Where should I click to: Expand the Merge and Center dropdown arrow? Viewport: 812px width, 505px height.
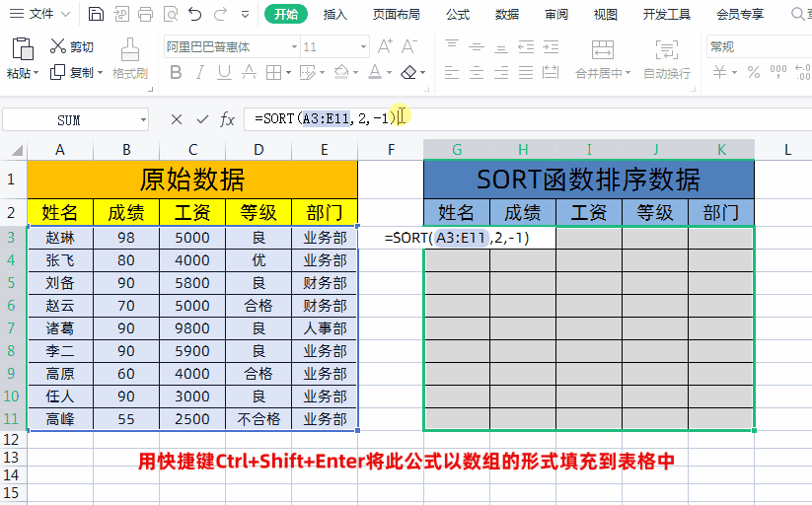(x=628, y=73)
